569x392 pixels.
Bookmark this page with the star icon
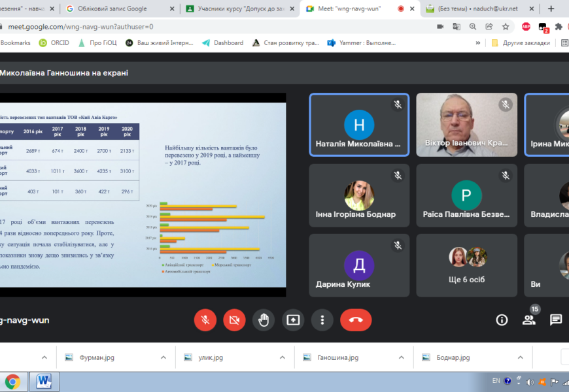pos(506,27)
